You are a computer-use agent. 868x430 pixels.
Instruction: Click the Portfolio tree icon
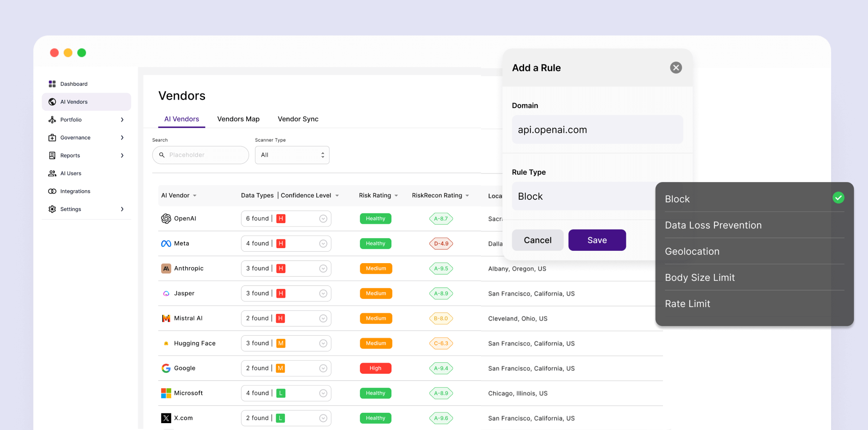52,119
